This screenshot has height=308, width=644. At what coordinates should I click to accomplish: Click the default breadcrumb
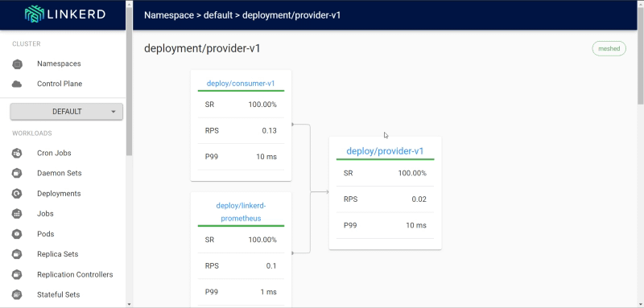click(217, 15)
